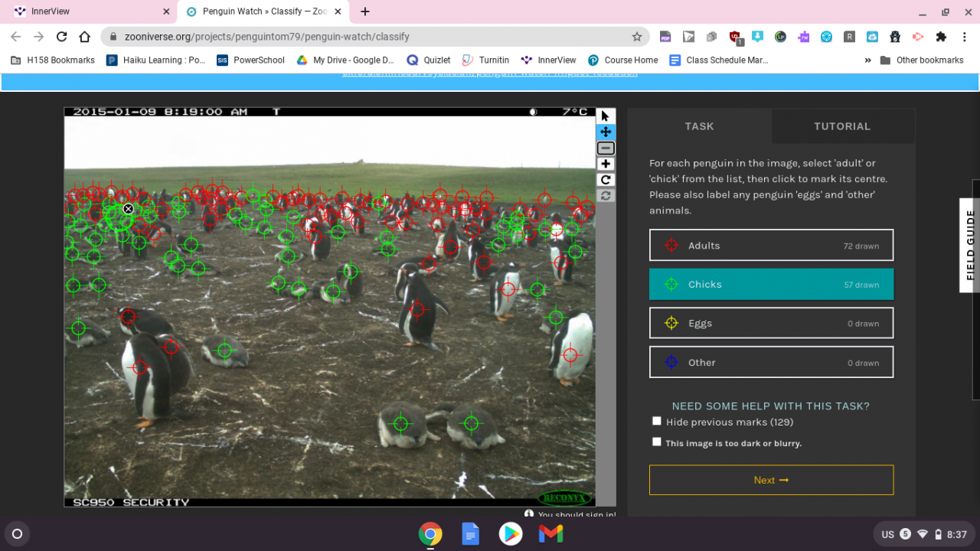980x551 pixels.
Task: Choose the Other animals marking tool
Action: (x=771, y=362)
